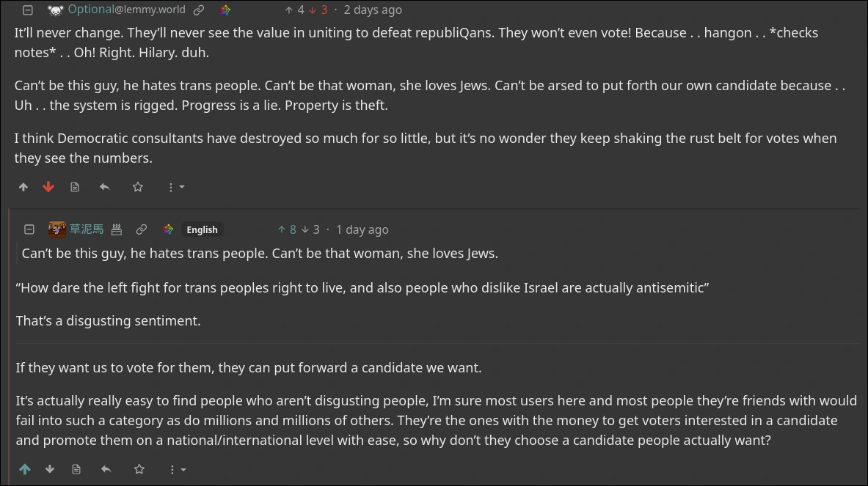Reply to 草泥馬's comment
The image size is (868, 486).
(x=106, y=469)
